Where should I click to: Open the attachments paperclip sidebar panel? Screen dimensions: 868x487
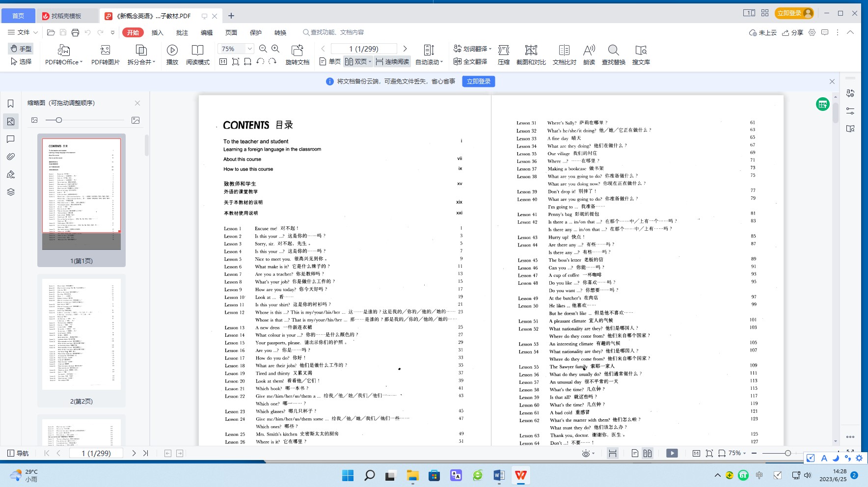pyautogui.click(x=10, y=157)
